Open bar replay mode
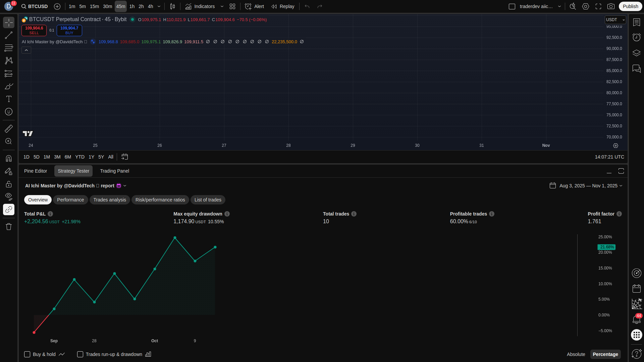The width and height of the screenshot is (644, 362). [x=283, y=6]
